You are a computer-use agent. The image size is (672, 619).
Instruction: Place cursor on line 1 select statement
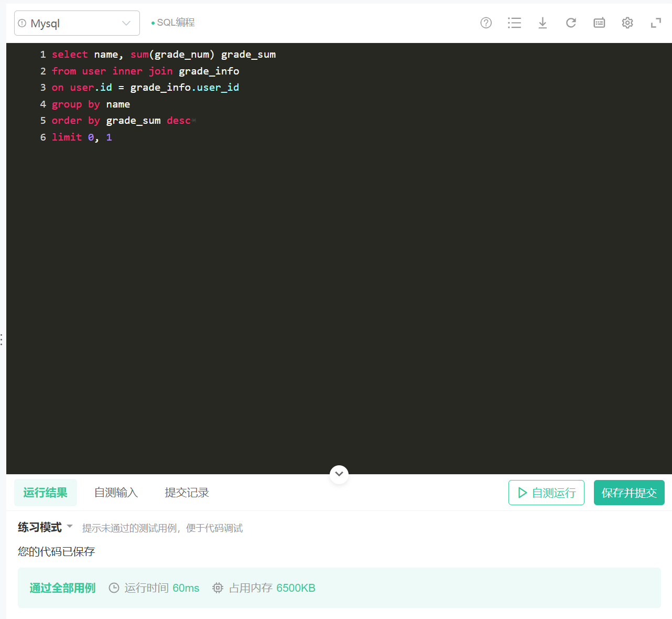coord(164,55)
